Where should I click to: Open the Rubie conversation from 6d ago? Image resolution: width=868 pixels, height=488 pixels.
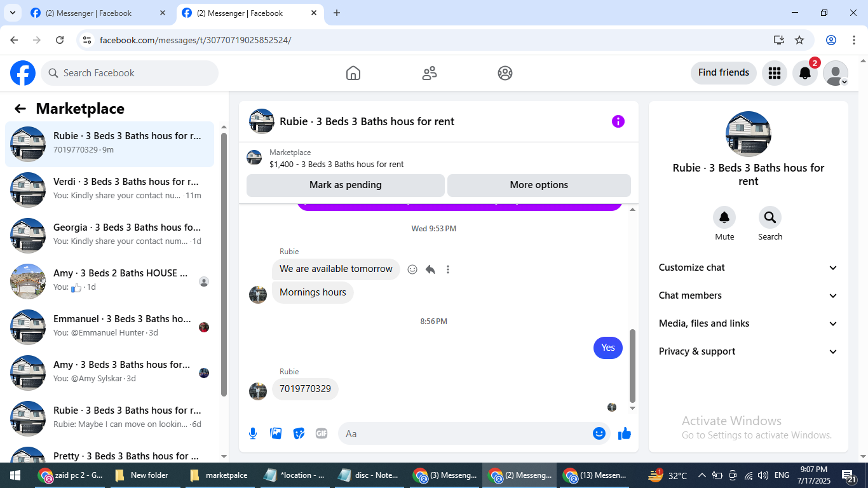pyautogui.click(x=110, y=419)
